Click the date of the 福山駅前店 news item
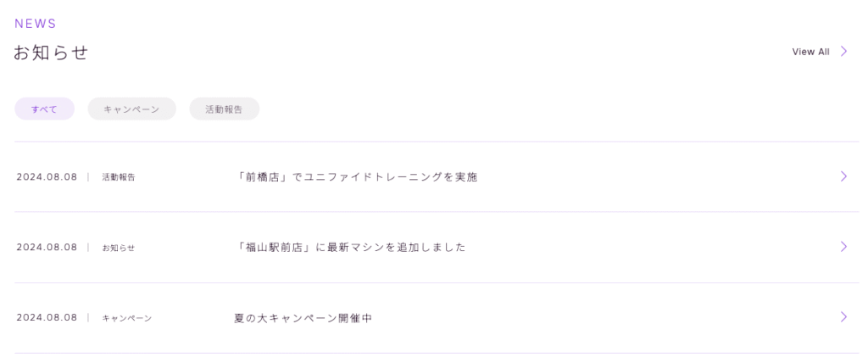The image size is (868, 363). 47,248
